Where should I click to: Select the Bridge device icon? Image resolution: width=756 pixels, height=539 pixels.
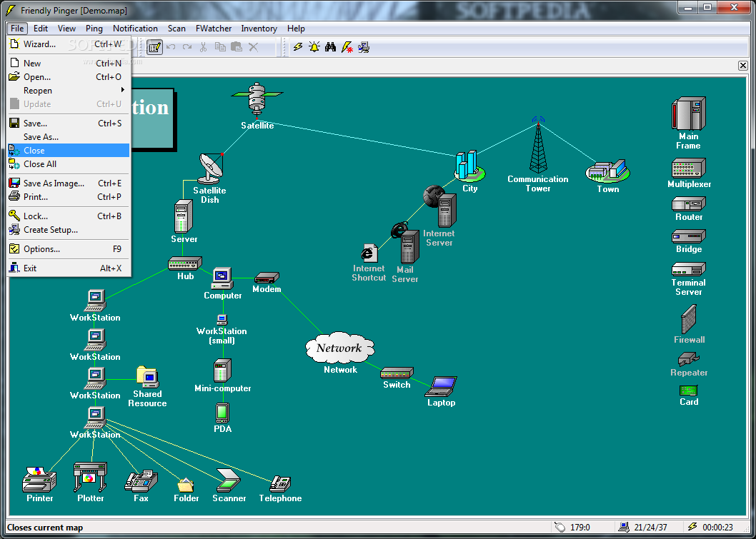tap(689, 236)
